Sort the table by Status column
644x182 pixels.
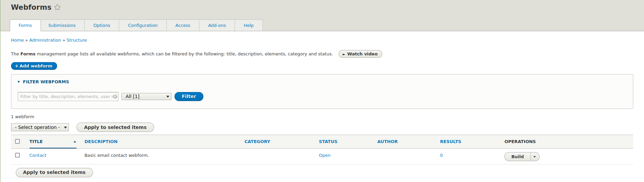pyautogui.click(x=328, y=142)
